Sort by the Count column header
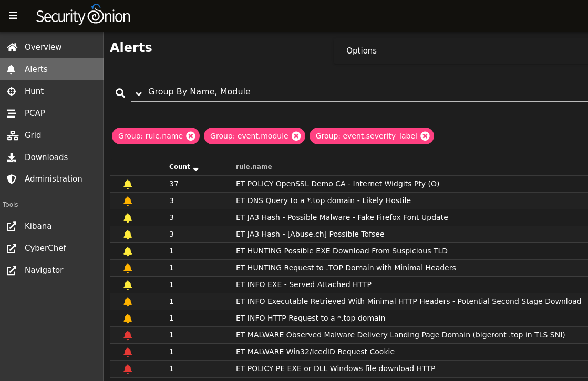588x381 pixels. 180,167
